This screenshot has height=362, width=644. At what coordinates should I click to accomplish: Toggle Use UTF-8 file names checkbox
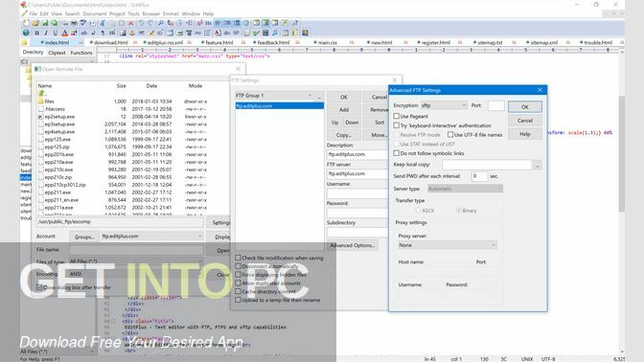450,135
